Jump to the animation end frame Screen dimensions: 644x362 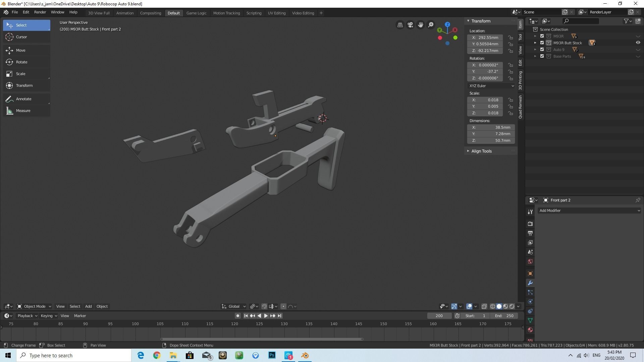tap(279, 316)
